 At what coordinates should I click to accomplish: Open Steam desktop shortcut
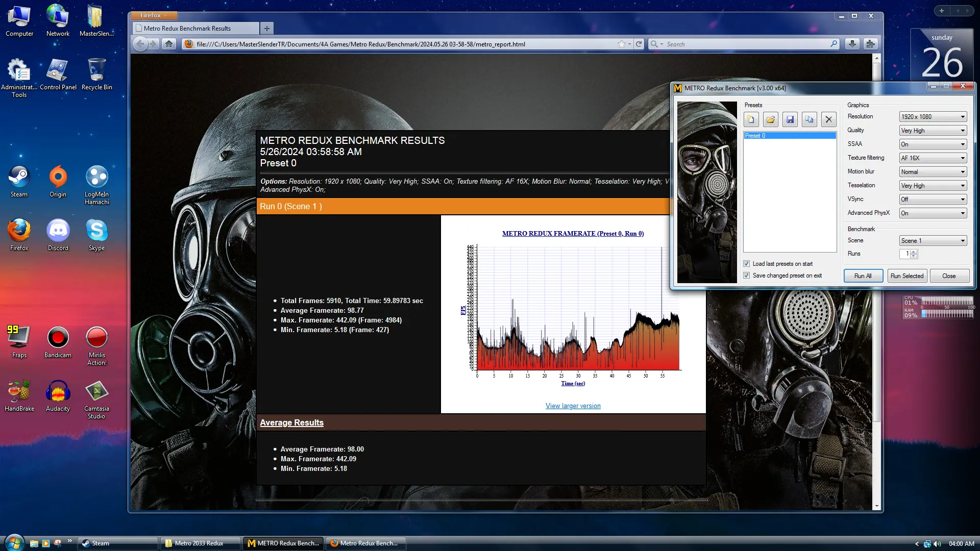19,182
